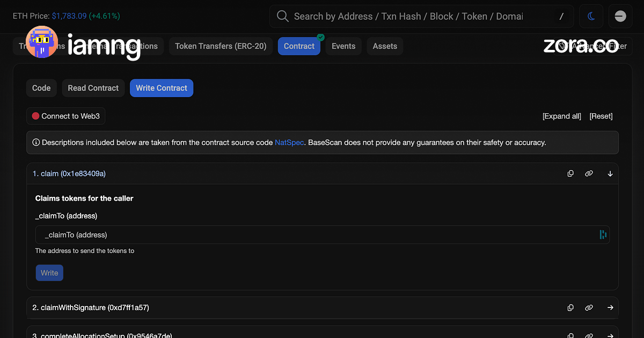Expand the claimWithSignature function arrow
The width and height of the screenshot is (644, 338).
click(610, 307)
